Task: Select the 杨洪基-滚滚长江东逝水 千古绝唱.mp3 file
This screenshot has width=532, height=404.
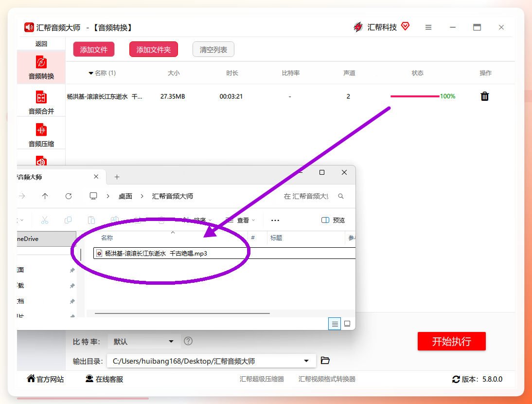Action: coord(224,253)
